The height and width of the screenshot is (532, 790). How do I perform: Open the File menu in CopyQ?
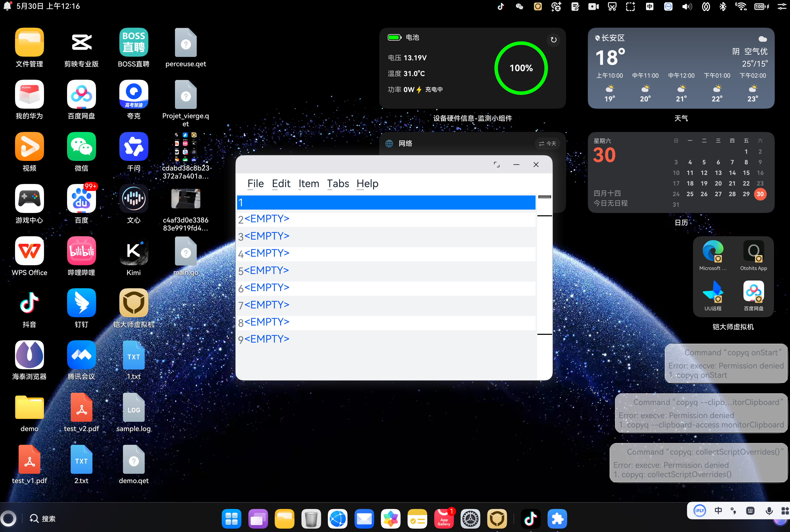click(x=255, y=183)
